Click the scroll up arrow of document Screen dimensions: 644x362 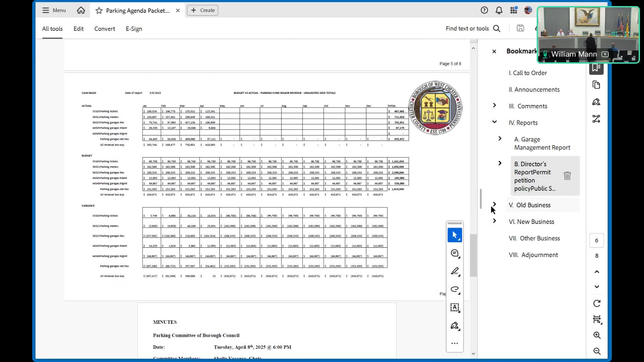473,48
